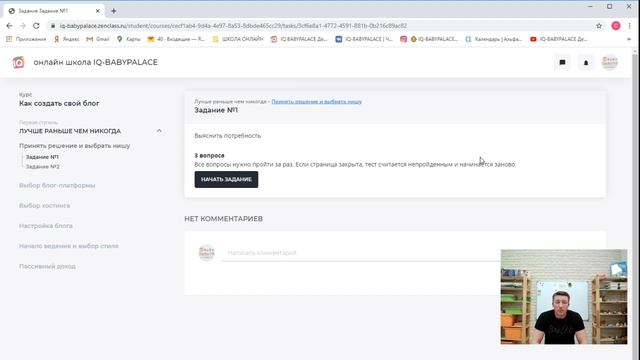Click the Задание №1 heading text
Screen dimensions: 640x360
pos(216,110)
